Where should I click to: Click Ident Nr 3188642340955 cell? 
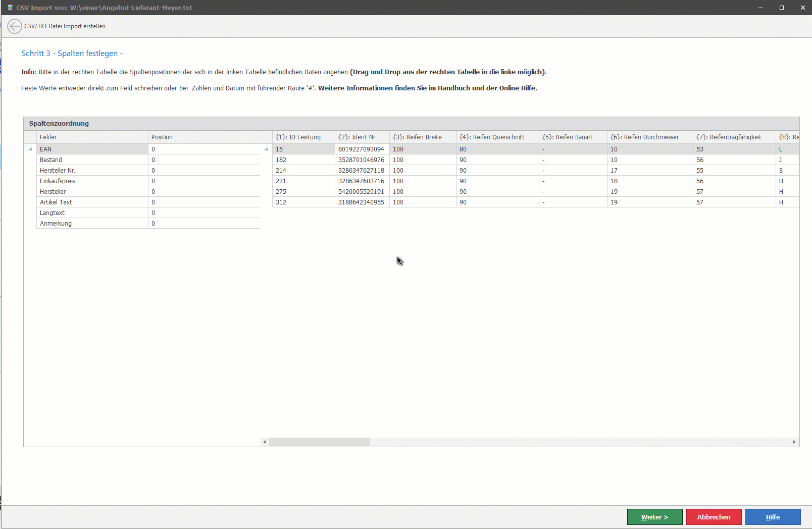[x=362, y=202]
